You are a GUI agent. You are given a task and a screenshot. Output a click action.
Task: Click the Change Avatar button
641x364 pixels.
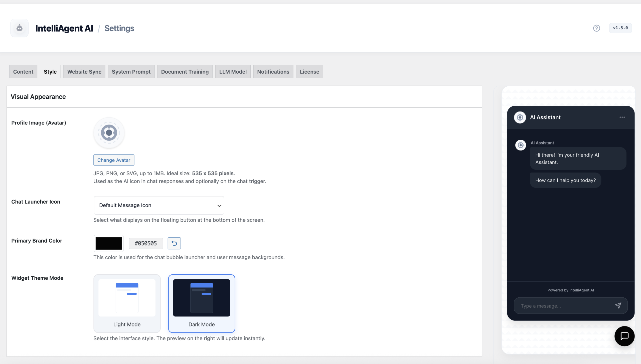coord(114,160)
